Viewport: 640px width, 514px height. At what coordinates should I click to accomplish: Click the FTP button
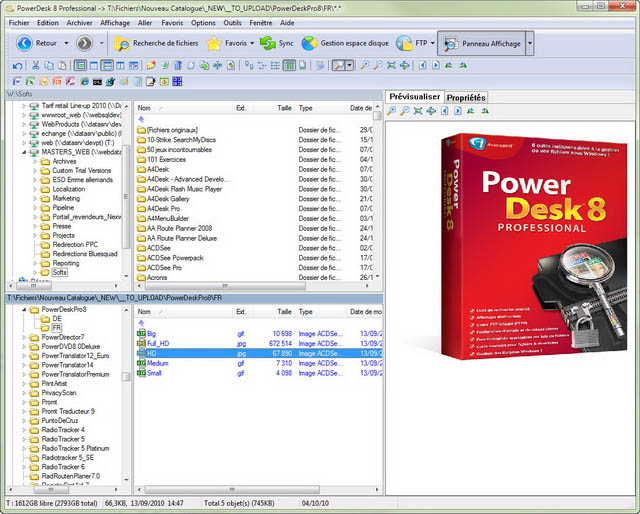(x=412, y=43)
